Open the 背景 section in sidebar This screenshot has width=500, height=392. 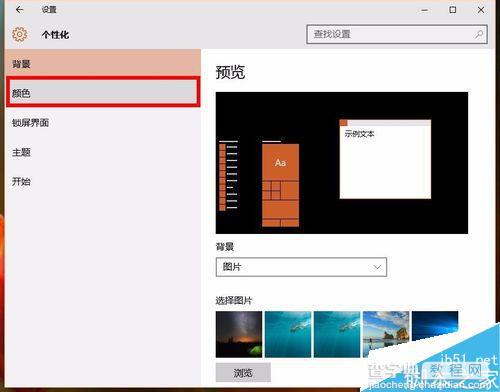point(103,63)
